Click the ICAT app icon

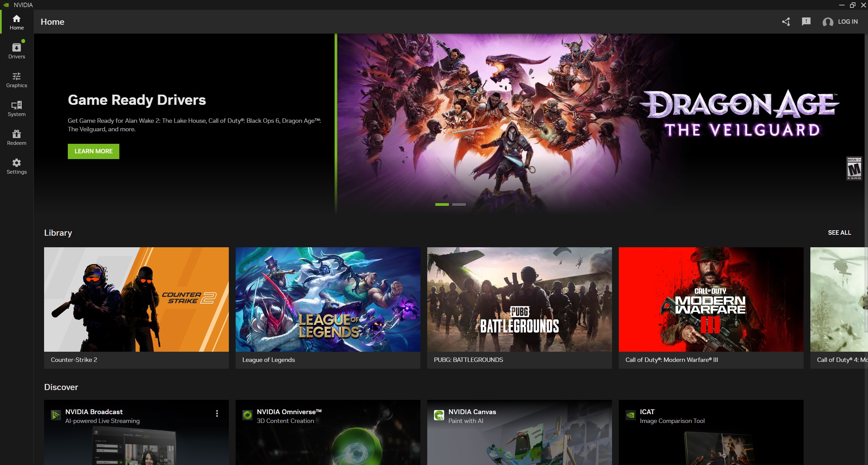(631, 415)
